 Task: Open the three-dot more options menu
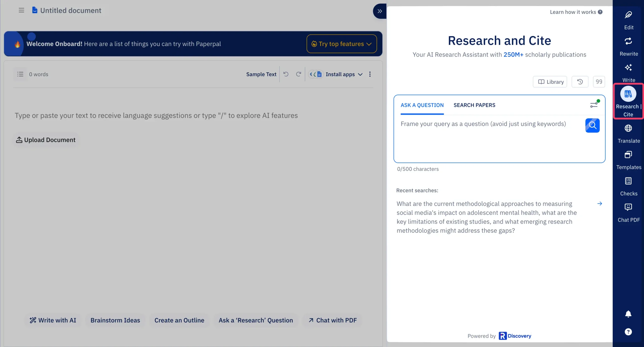pos(370,74)
